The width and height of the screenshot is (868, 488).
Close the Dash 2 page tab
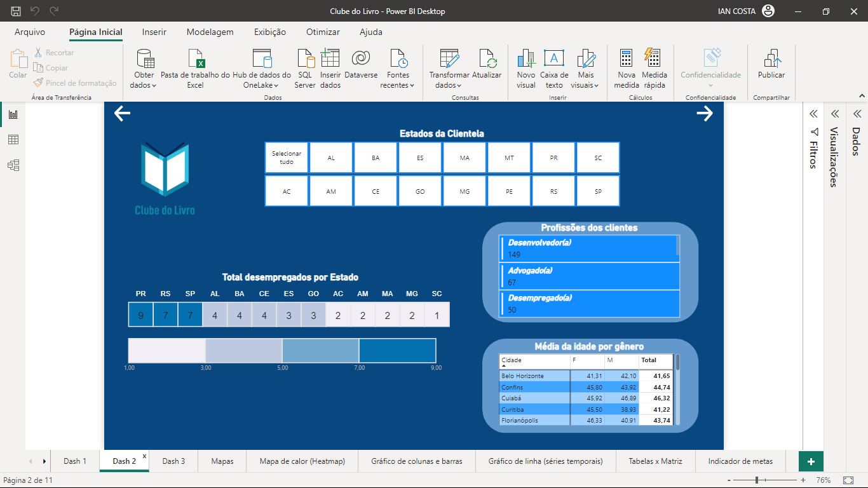144,456
